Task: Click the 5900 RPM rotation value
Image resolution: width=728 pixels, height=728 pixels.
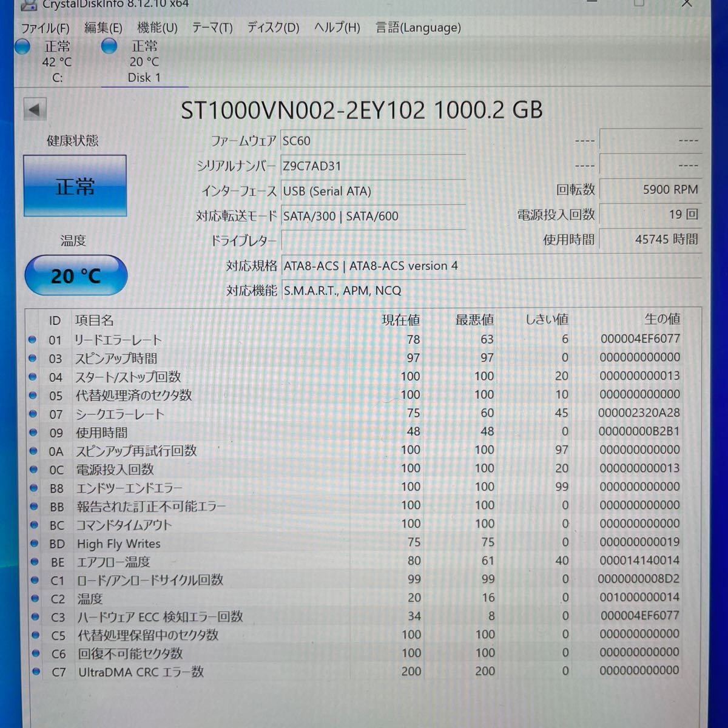Action: [x=650, y=190]
